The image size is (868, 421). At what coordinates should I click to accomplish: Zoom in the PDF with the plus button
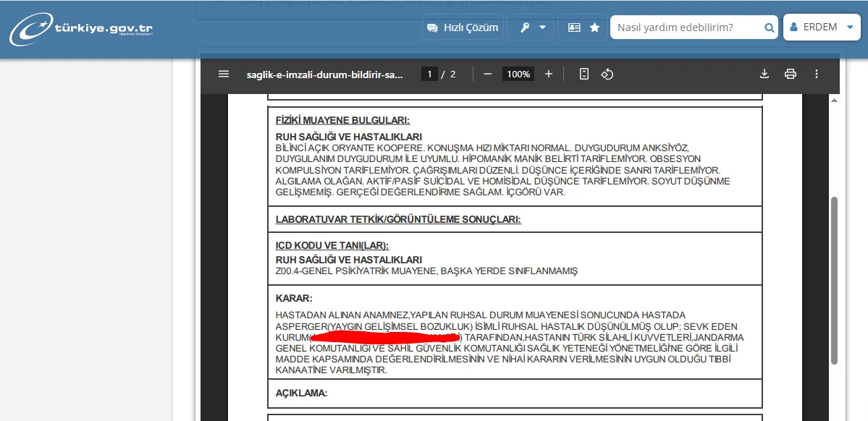tap(549, 74)
